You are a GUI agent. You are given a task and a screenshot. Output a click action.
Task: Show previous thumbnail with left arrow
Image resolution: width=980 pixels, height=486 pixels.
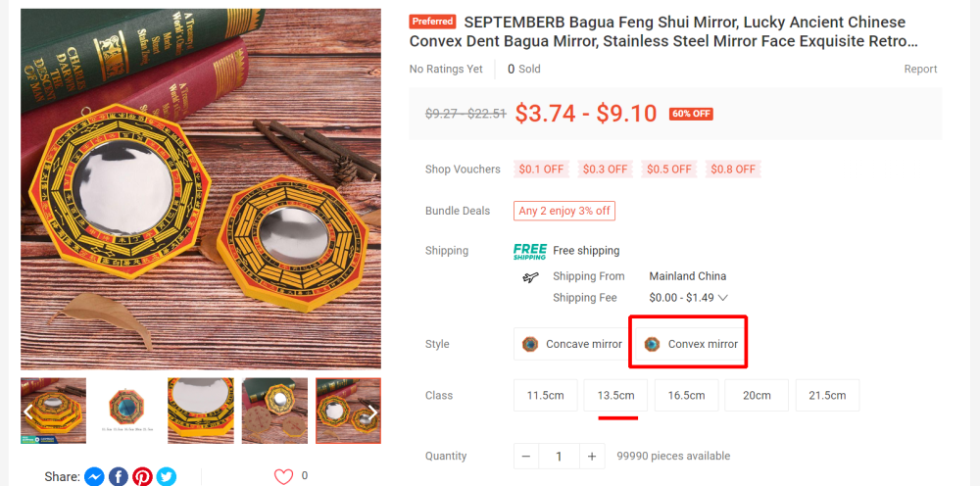click(29, 412)
